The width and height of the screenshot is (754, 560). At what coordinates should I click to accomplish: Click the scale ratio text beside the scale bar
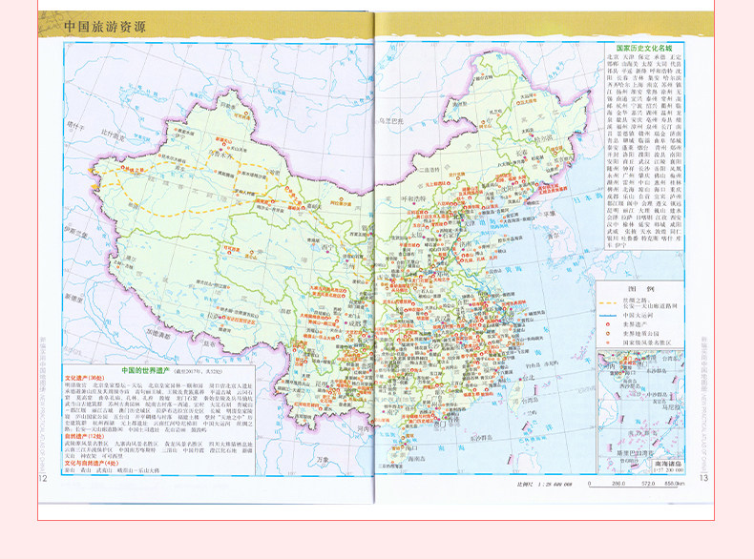(544, 484)
